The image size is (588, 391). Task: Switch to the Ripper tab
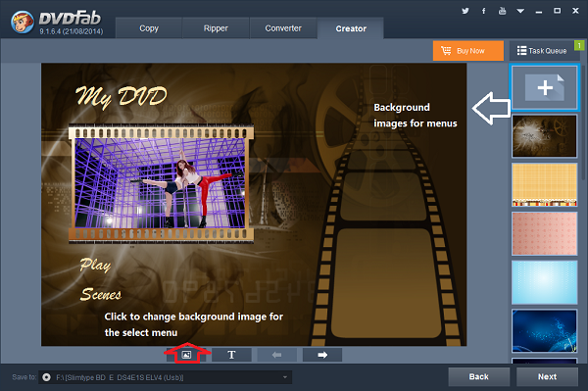click(x=216, y=28)
